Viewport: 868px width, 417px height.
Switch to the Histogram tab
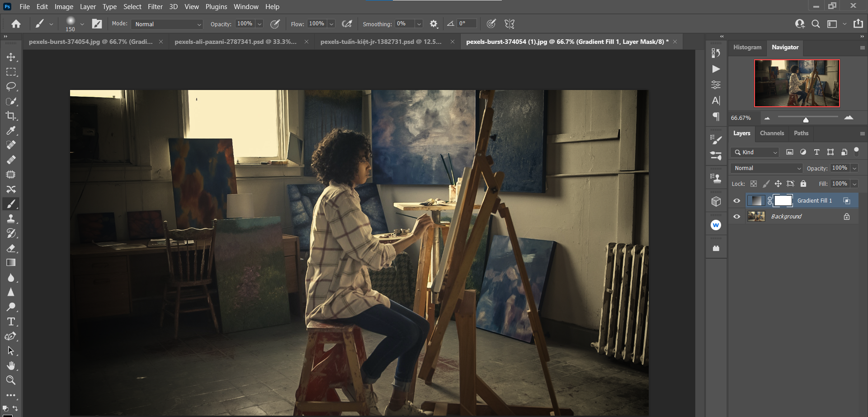747,47
